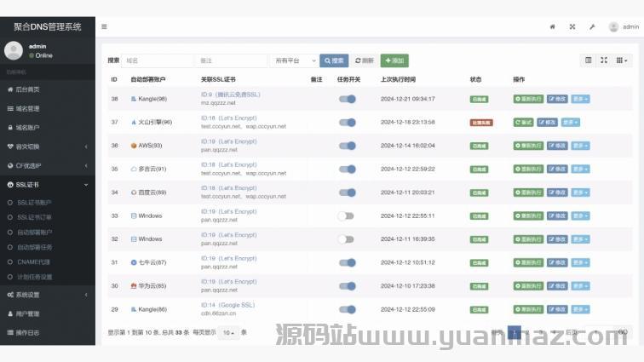The height and width of the screenshot is (362, 644).
Task: Click the 操作日志 icon in sidebar
Action: (x=10, y=332)
